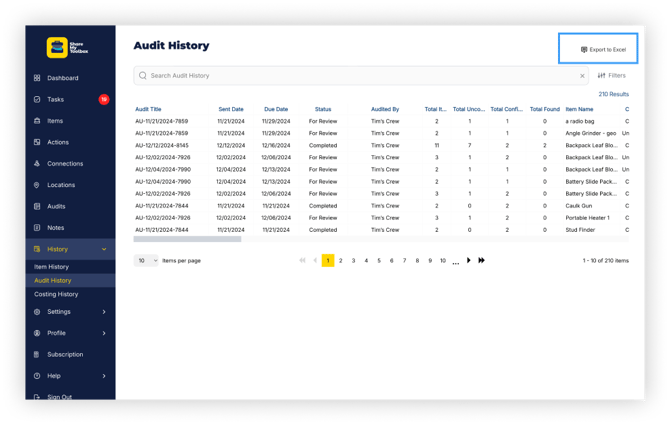Viewport: 670px width, 425px height.
Task: Click the Portable Heater 1 item name
Action: click(x=588, y=217)
